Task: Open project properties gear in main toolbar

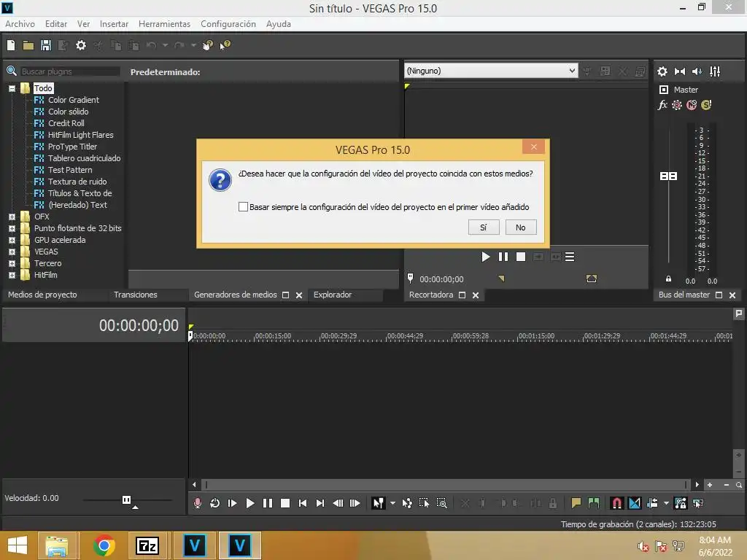Action: click(x=81, y=45)
